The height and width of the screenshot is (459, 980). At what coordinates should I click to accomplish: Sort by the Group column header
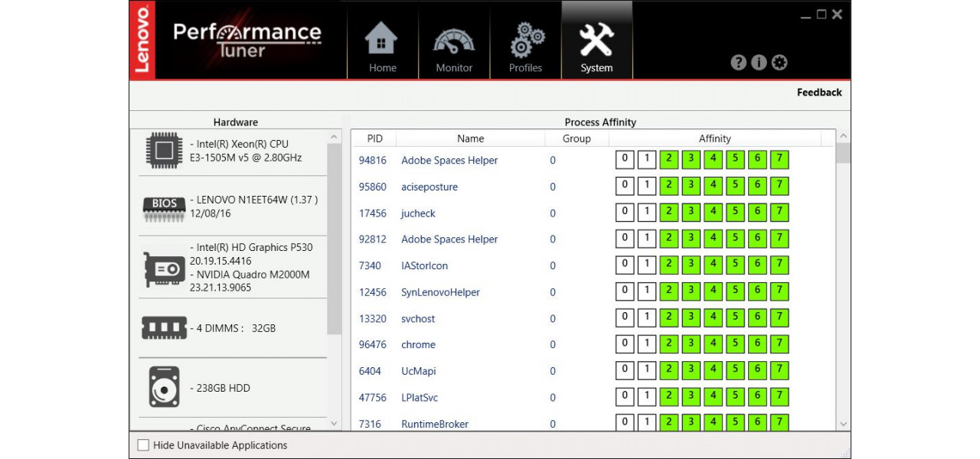click(577, 138)
